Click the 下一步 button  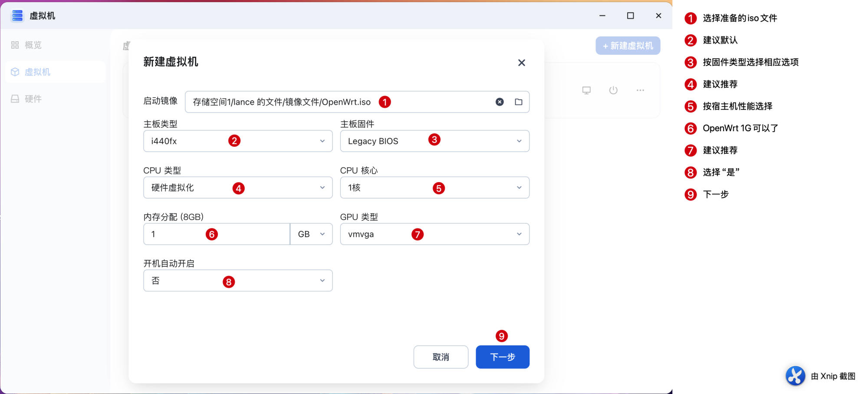coord(502,357)
